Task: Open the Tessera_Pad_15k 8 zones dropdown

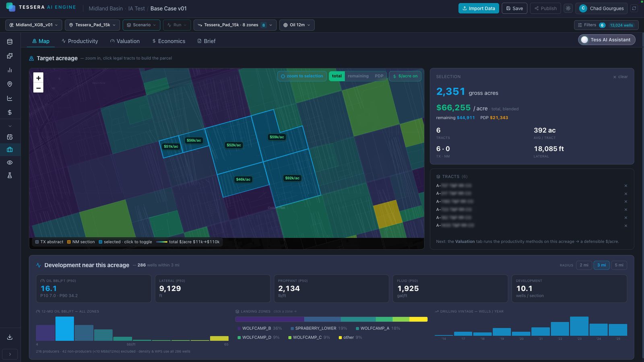Action: tap(235, 25)
